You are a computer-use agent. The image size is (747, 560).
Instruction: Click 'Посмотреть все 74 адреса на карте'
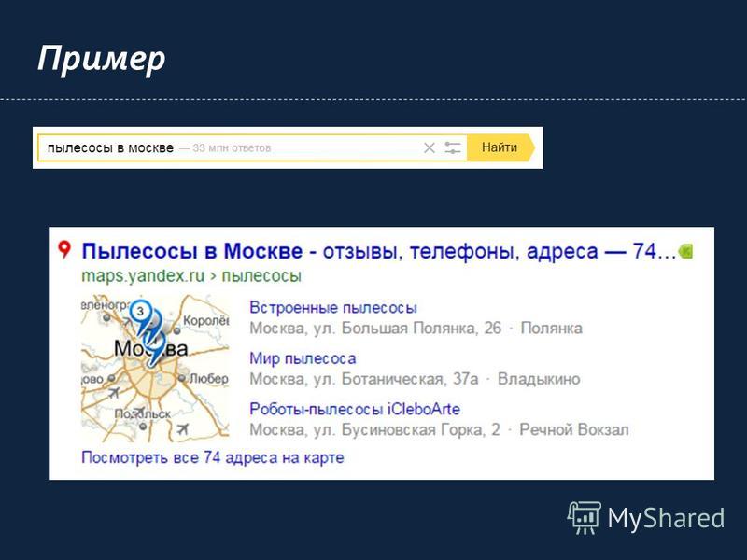[213, 457]
